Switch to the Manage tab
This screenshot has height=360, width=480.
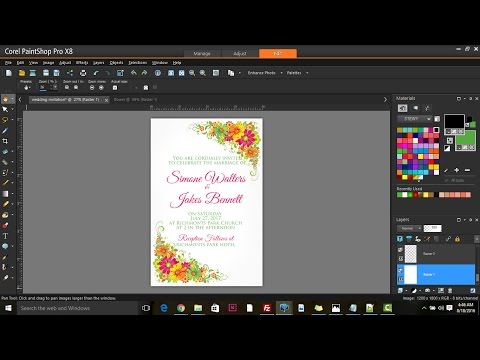click(x=202, y=53)
